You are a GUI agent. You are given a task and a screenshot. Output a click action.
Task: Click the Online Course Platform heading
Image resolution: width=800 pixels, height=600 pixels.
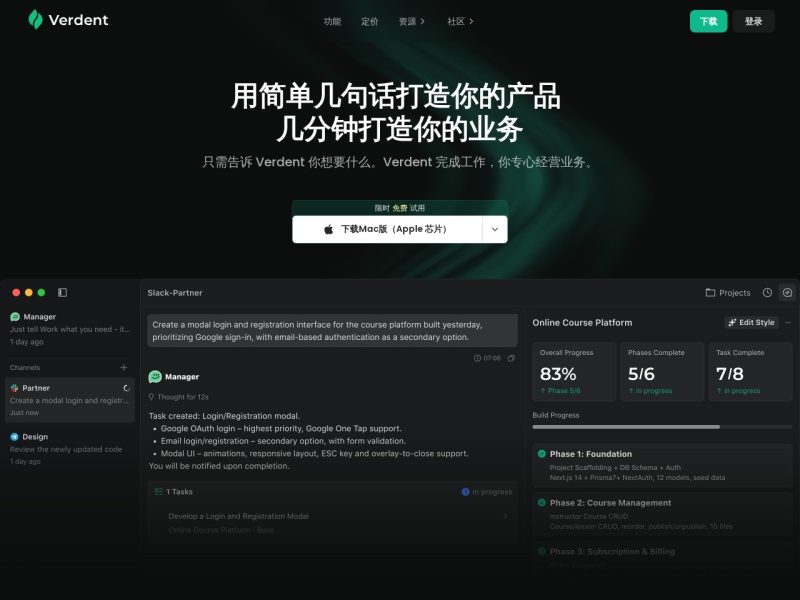(582, 322)
